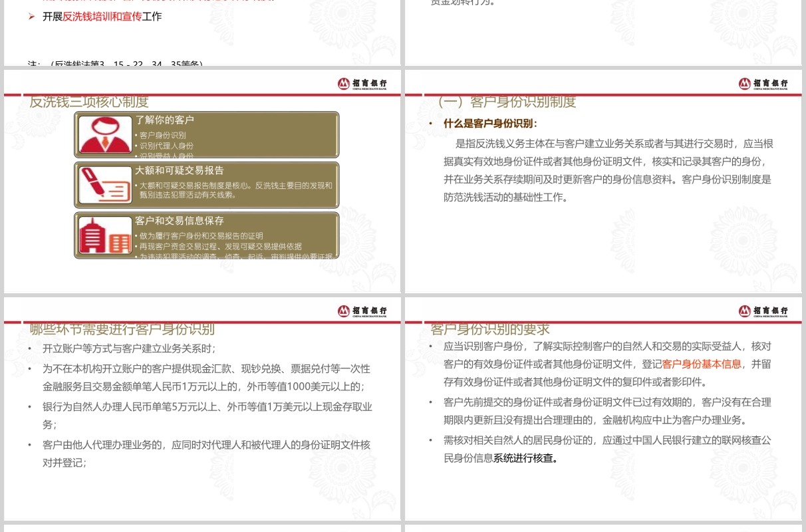Click the bold words 系统进行核查。
This screenshot has height=532, width=806.
tap(525, 458)
